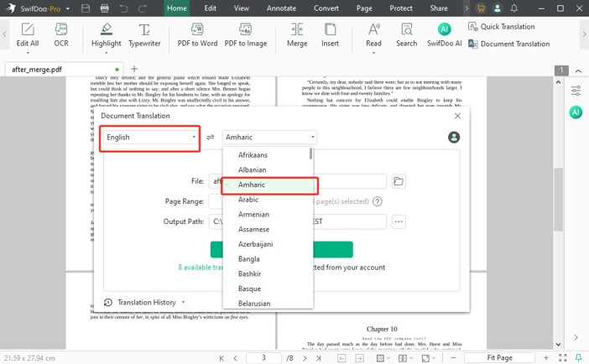
Task: Zoom in with the plus button
Action: pyautogui.click(x=546, y=358)
